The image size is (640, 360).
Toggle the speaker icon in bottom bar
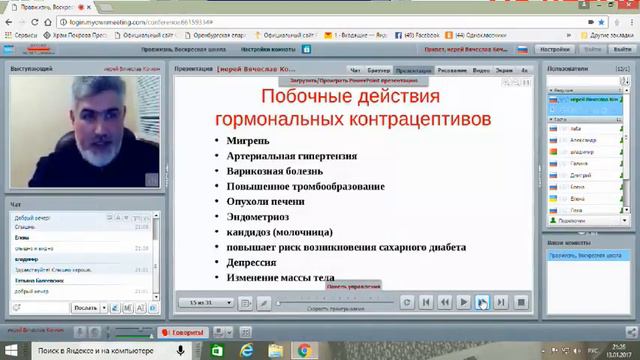(94, 332)
